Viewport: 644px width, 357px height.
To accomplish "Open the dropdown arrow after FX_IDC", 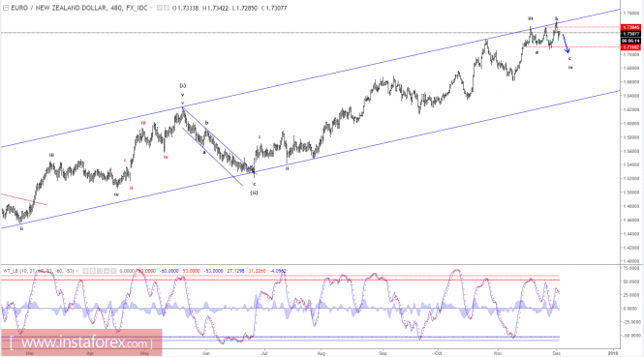I will tap(151, 8).
